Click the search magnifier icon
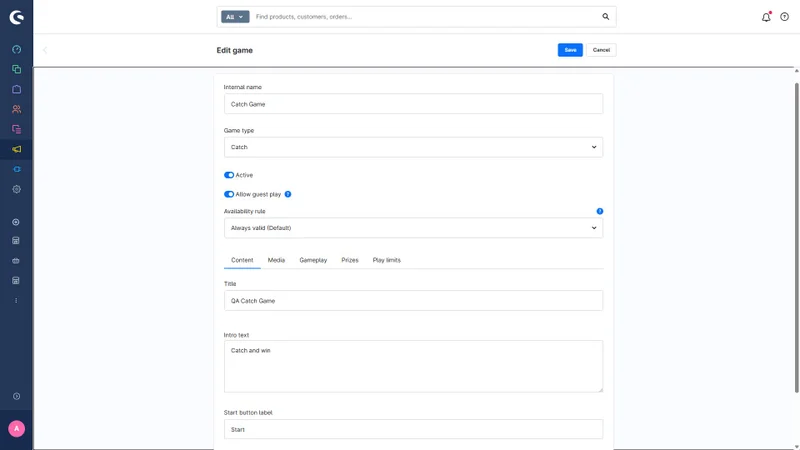This screenshot has height=450, width=800. [x=605, y=17]
